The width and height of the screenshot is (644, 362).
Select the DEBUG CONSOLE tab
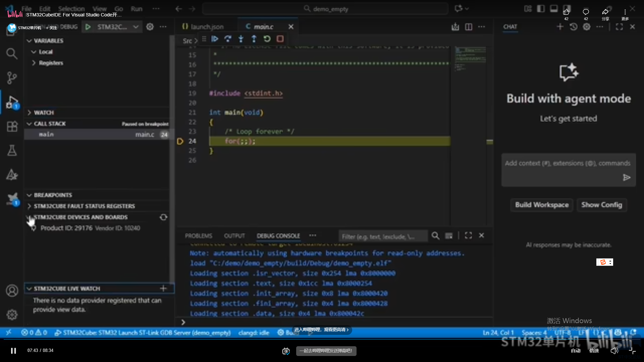[x=278, y=236]
